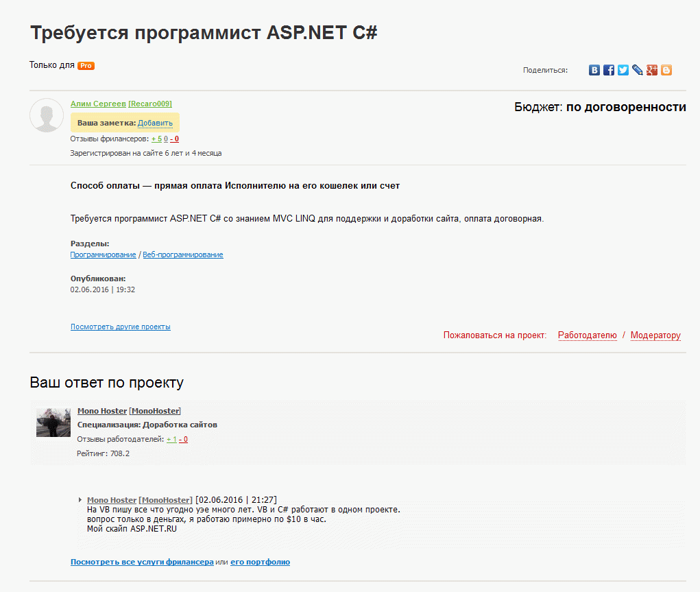Click Посмотреть другие проекты link
The width and height of the screenshot is (700, 592).
(x=121, y=327)
